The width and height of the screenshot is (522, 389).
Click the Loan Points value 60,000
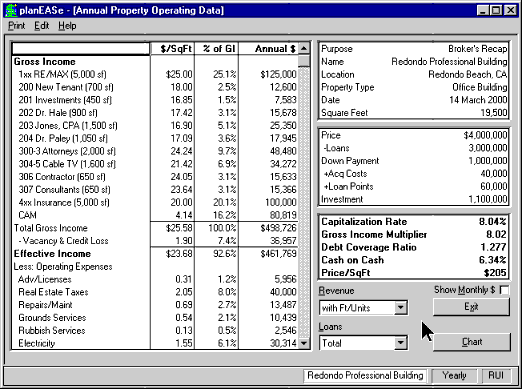coord(494,186)
